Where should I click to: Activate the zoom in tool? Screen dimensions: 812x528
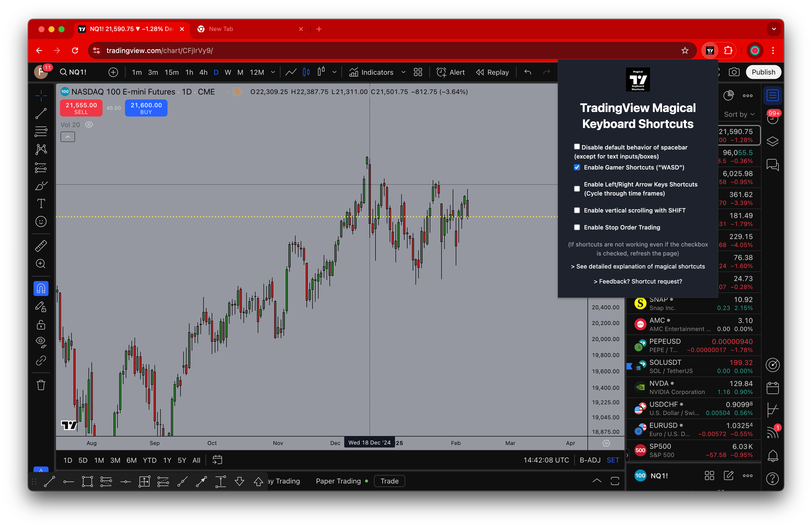(x=41, y=264)
